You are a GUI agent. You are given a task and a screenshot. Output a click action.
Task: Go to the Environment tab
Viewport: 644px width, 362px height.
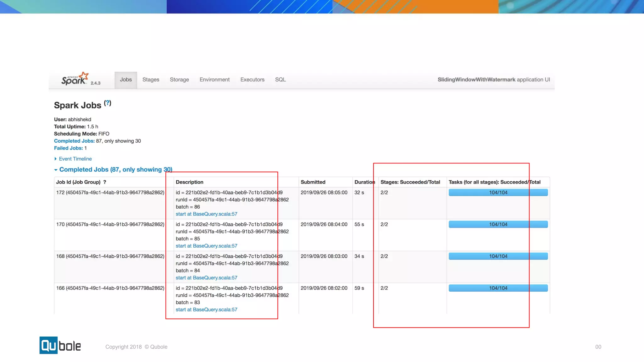pos(214,80)
